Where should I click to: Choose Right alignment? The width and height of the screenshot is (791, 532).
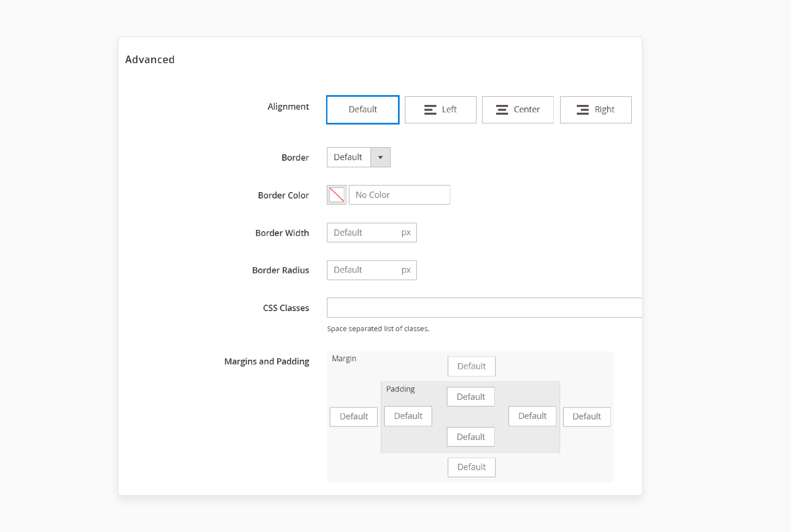(596, 110)
